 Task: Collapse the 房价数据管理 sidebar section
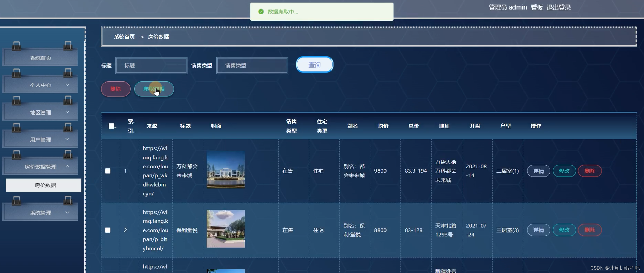(x=40, y=167)
